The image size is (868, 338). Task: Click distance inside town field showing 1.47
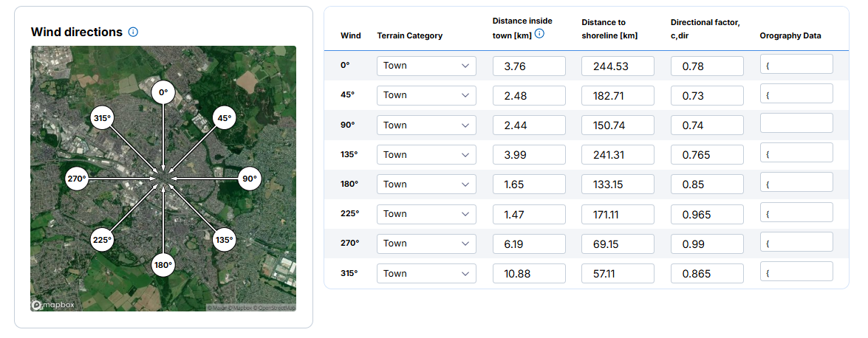pos(529,213)
